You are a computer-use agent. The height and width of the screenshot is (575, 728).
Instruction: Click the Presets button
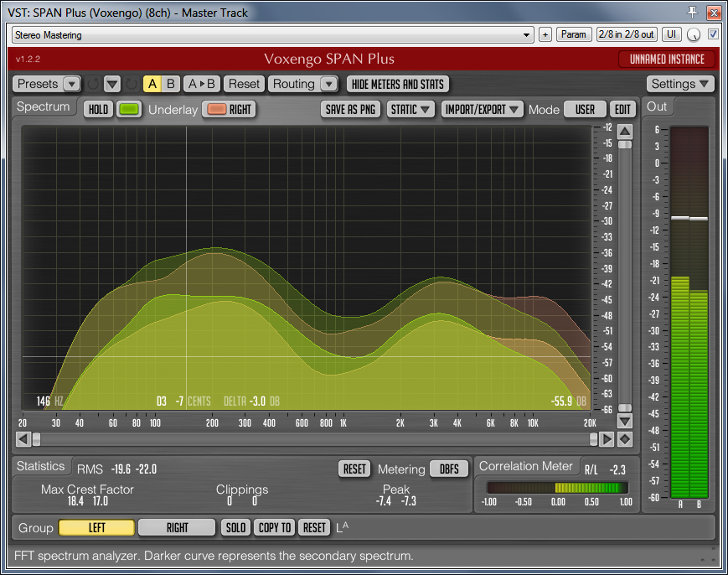click(x=38, y=84)
